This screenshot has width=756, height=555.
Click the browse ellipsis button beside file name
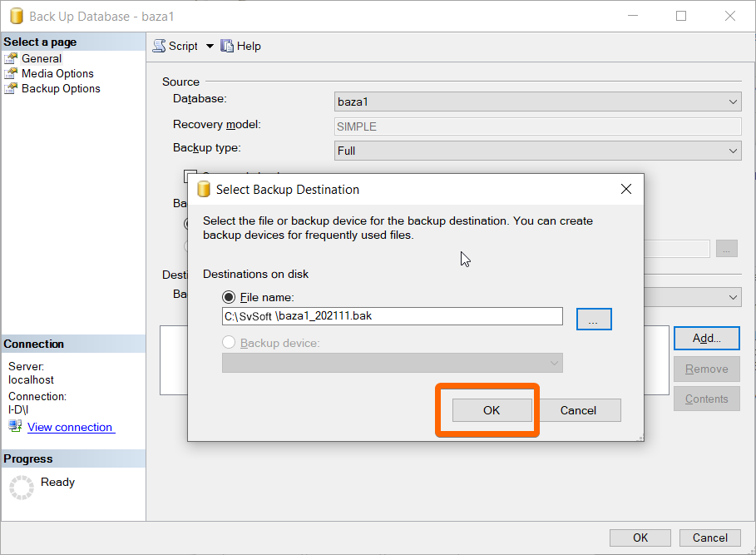click(594, 320)
